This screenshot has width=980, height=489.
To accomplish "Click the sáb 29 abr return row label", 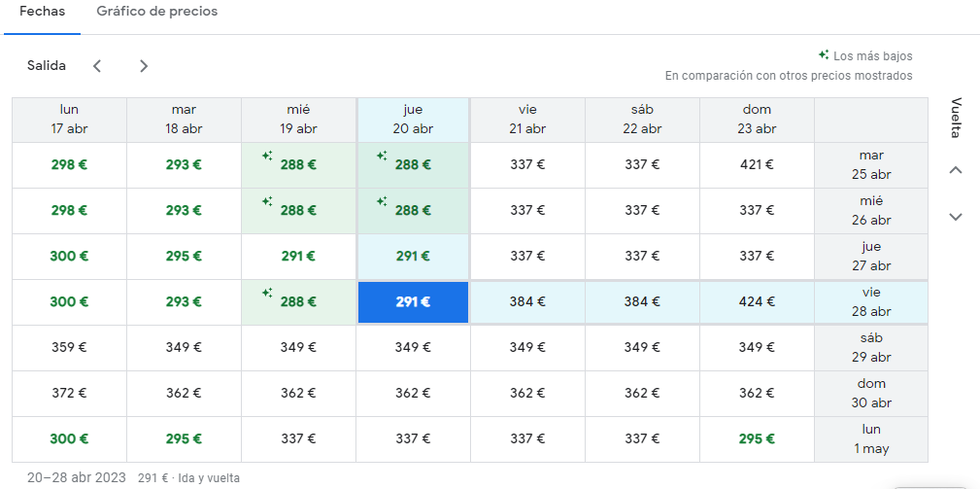I will pyautogui.click(x=871, y=348).
